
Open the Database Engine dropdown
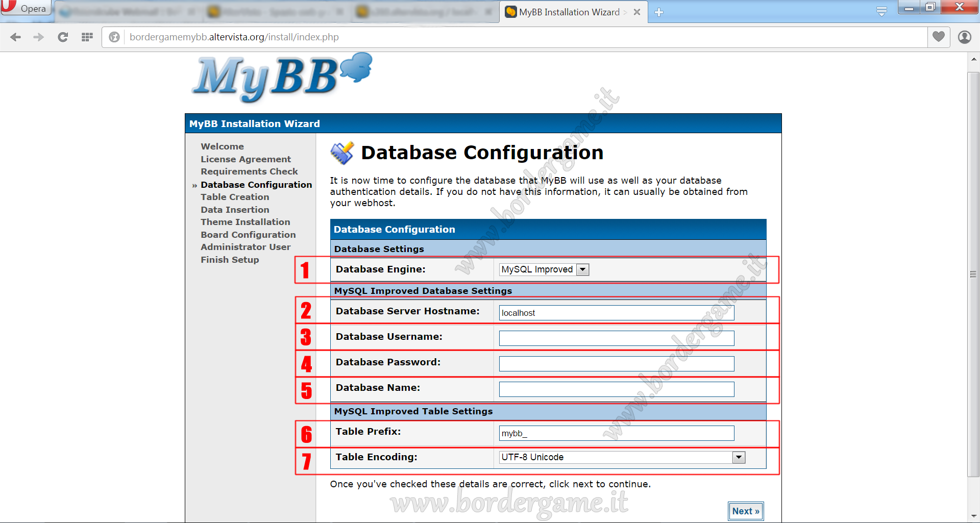[544, 269]
